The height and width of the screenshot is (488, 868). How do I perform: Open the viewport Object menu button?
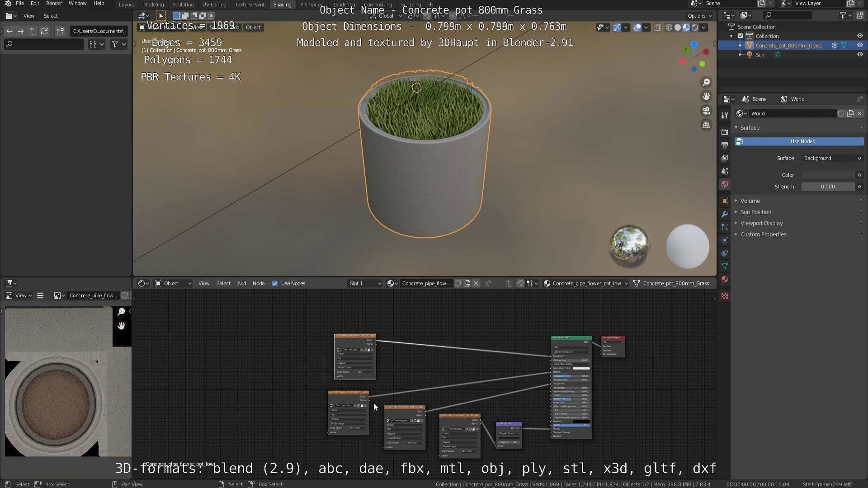(x=253, y=28)
